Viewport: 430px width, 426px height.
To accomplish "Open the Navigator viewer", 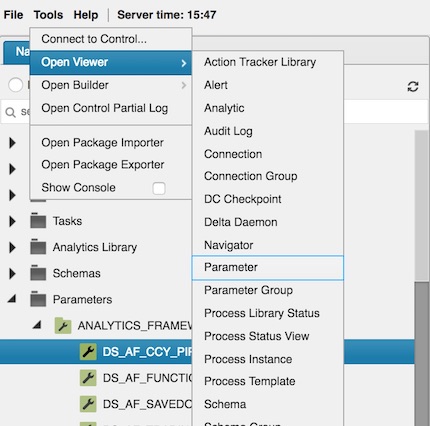I will (x=268, y=245).
